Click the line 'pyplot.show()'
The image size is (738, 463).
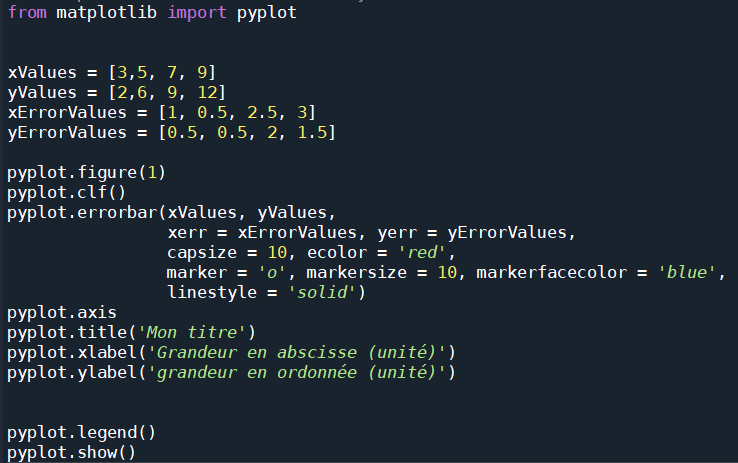tap(71, 453)
